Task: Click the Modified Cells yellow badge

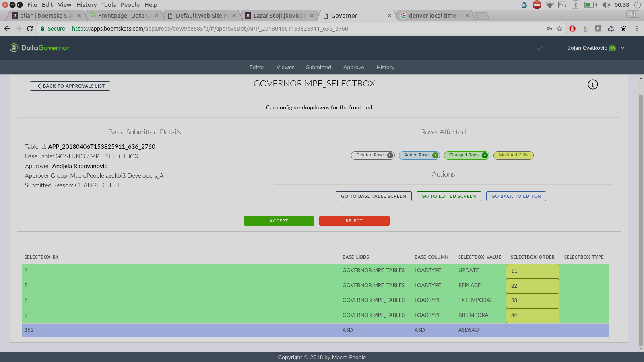Action: (x=513, y=155)
